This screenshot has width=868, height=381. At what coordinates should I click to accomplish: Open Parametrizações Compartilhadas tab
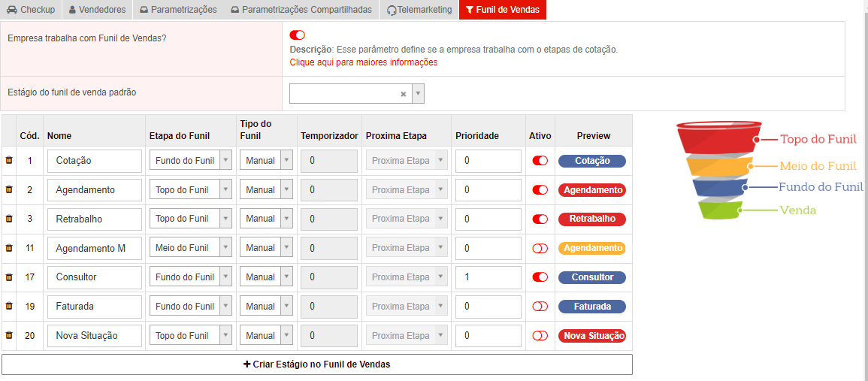pyautogui.click(x=301, y=10)
